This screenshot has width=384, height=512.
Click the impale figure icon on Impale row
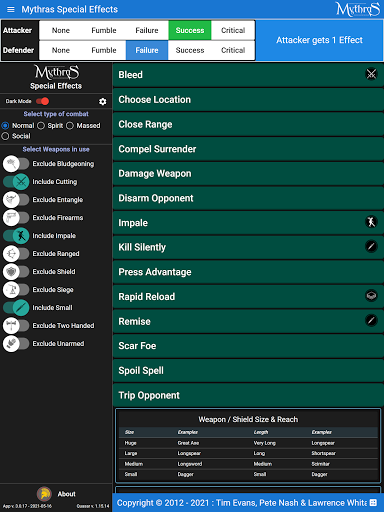371,222
